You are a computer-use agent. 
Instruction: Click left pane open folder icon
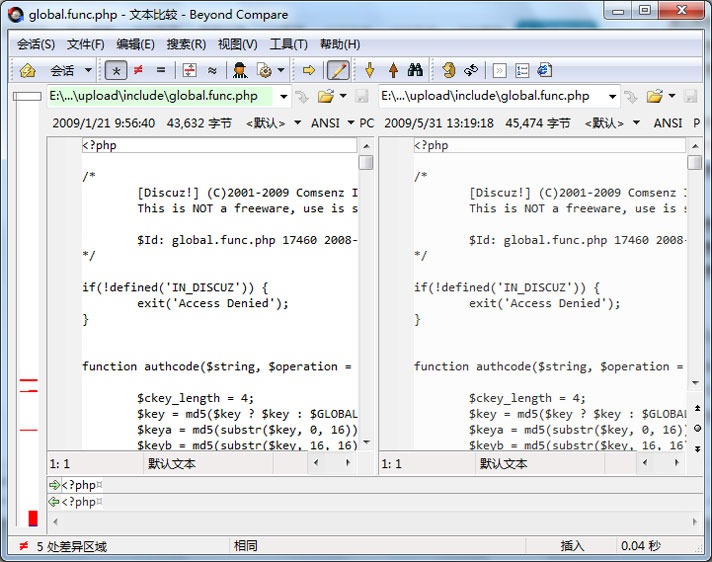click(326, 96)
